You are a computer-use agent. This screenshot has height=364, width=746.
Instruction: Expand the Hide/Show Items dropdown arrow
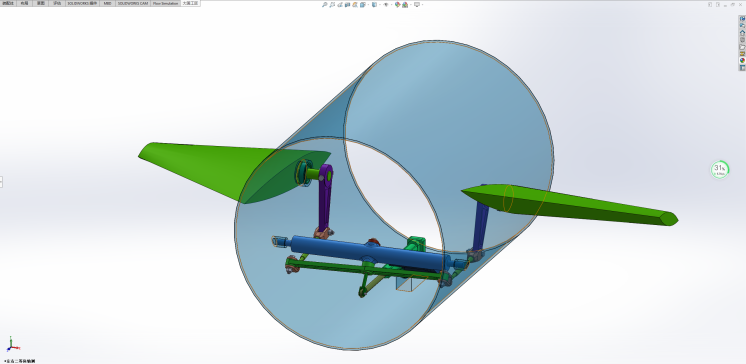[392, 5]
